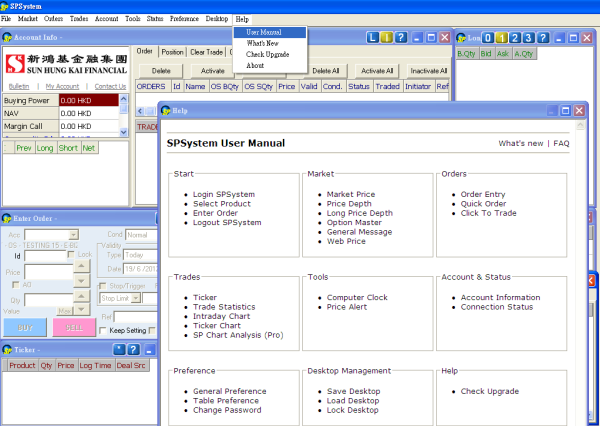
Task: Tick the AO checkbox under Price
Action: tap(16, 285)
